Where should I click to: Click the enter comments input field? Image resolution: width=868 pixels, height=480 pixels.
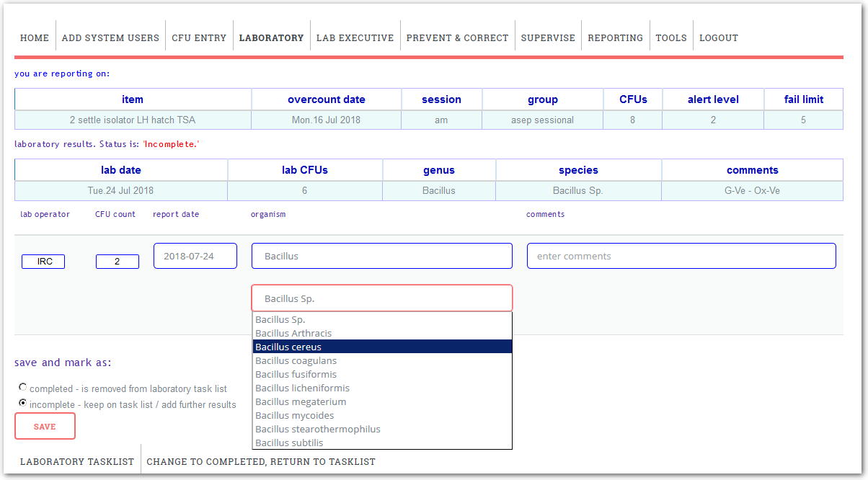[x=681, y=256]
